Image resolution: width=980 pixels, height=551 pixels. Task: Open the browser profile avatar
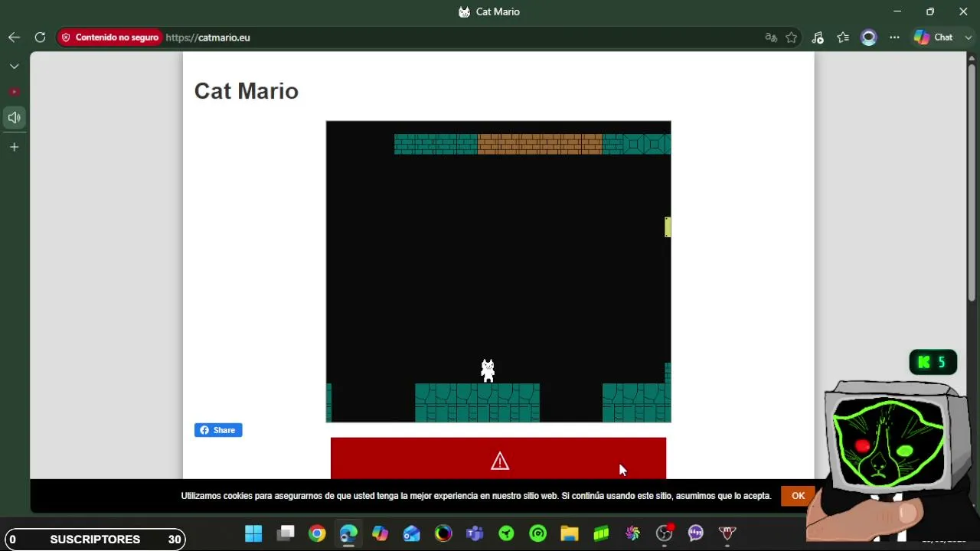[x=868, y=37]
